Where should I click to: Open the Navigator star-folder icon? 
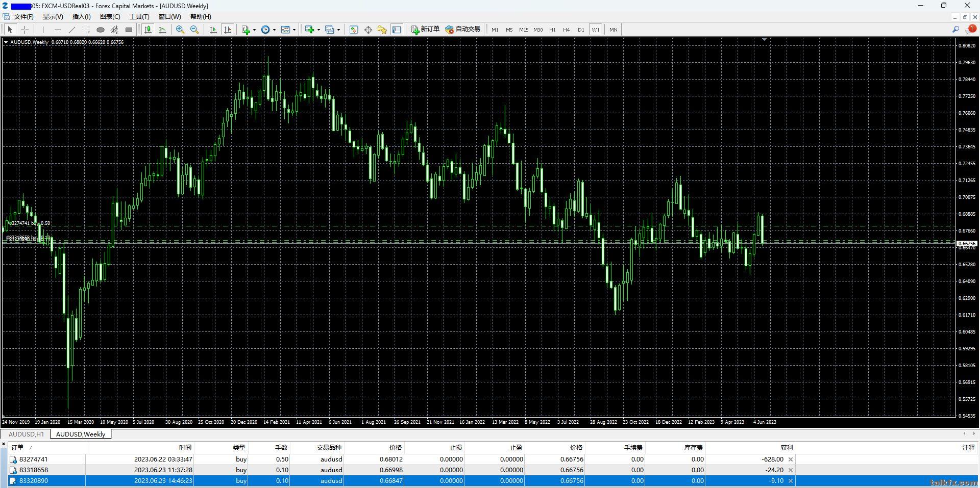click(x=382, y=30)
